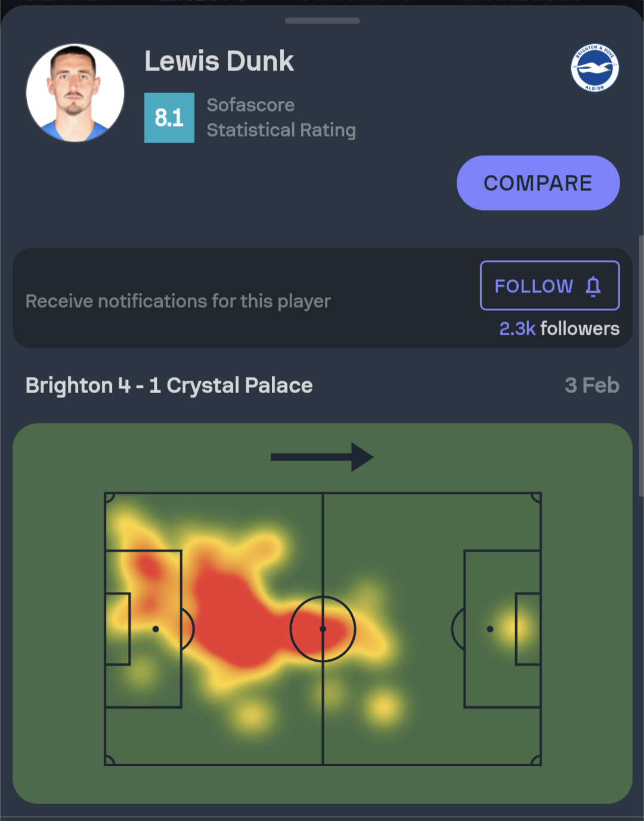Grab the bottom sheet drag handle
This screenshot has height=821, width=644.
point(323,21)
